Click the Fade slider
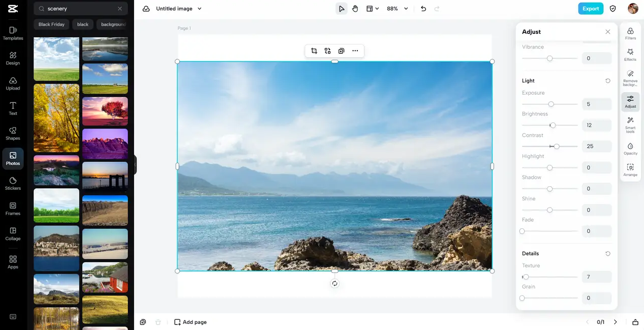Image resolution: width=644 pixels, height=330 pixels. click(x=550, y=231)
